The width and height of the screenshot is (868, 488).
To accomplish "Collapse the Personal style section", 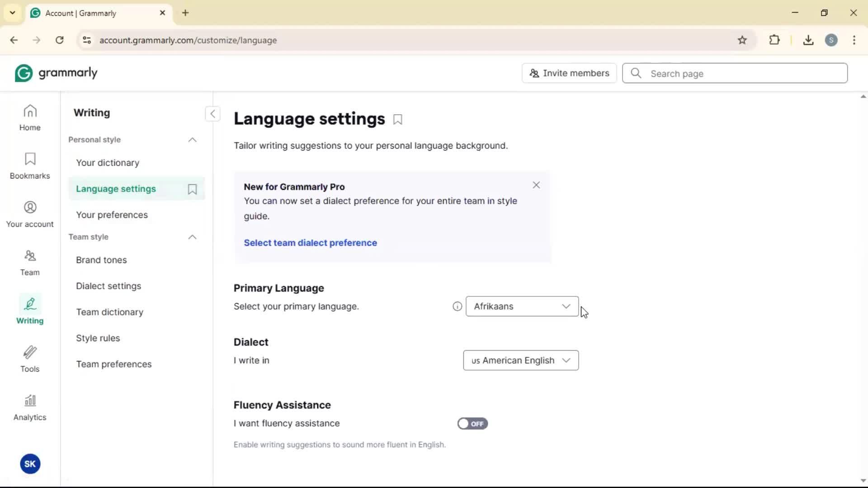I will (192, 140).
